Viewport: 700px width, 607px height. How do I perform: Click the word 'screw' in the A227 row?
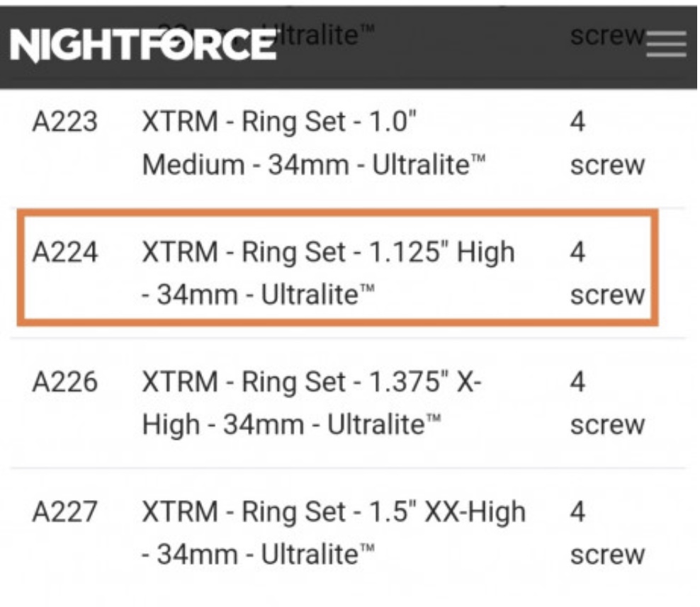click(607, 555)
